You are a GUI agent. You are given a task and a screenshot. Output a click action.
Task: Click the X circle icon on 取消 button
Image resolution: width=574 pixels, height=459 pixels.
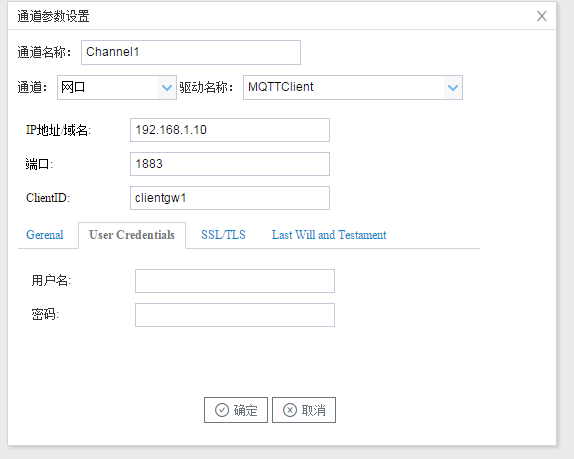[x=290, y=410]
